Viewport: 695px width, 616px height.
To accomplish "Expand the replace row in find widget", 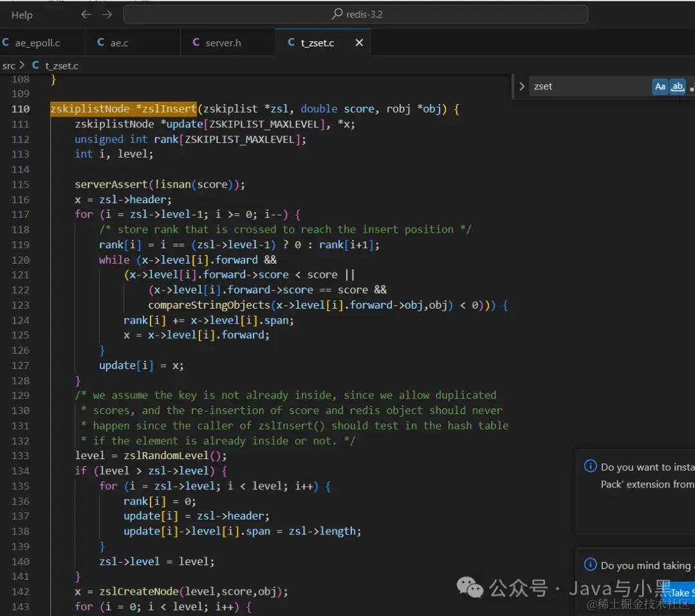I will pos(521,86).
